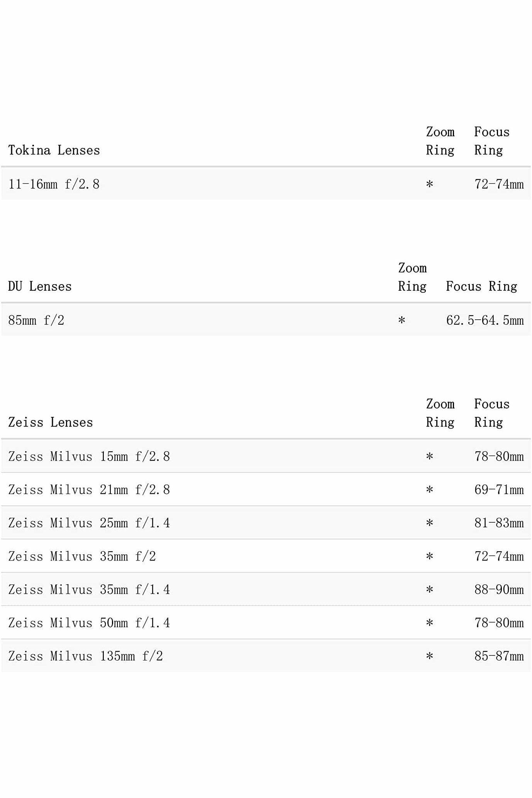
Task: Select the Zeiss Milvus 35mm f/2 name
Action: pyautogui.click(x=82, y=556)
